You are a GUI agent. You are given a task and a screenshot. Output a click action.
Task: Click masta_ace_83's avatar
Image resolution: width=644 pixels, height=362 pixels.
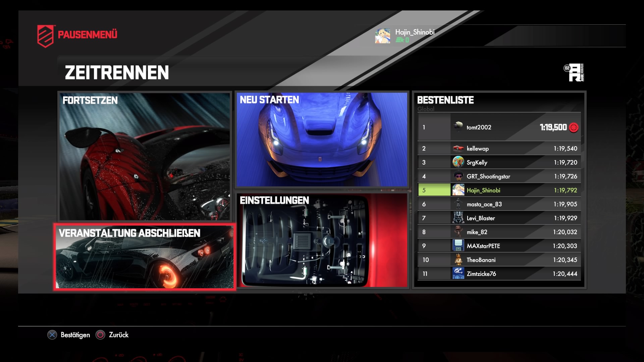click(x=458, y=204)
